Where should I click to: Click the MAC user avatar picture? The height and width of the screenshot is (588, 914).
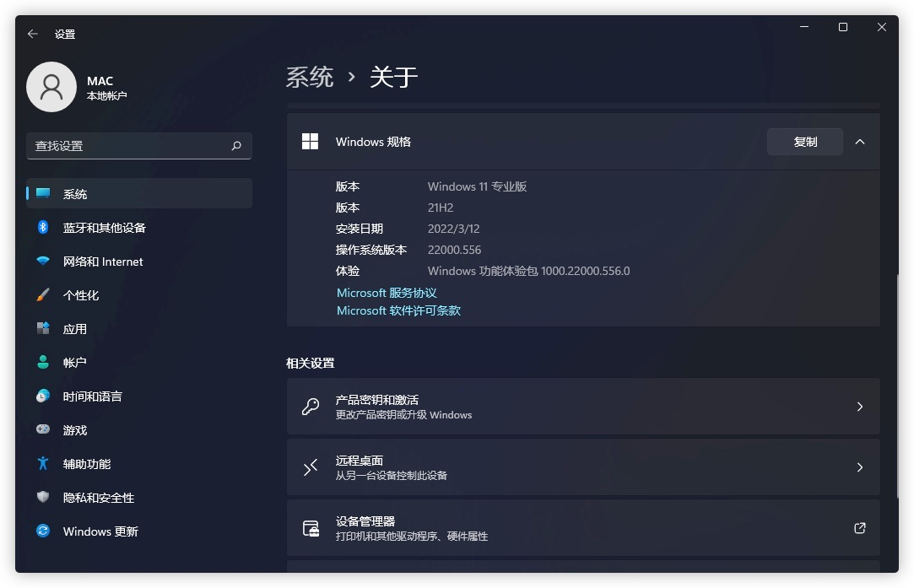(x=51, y=87)
